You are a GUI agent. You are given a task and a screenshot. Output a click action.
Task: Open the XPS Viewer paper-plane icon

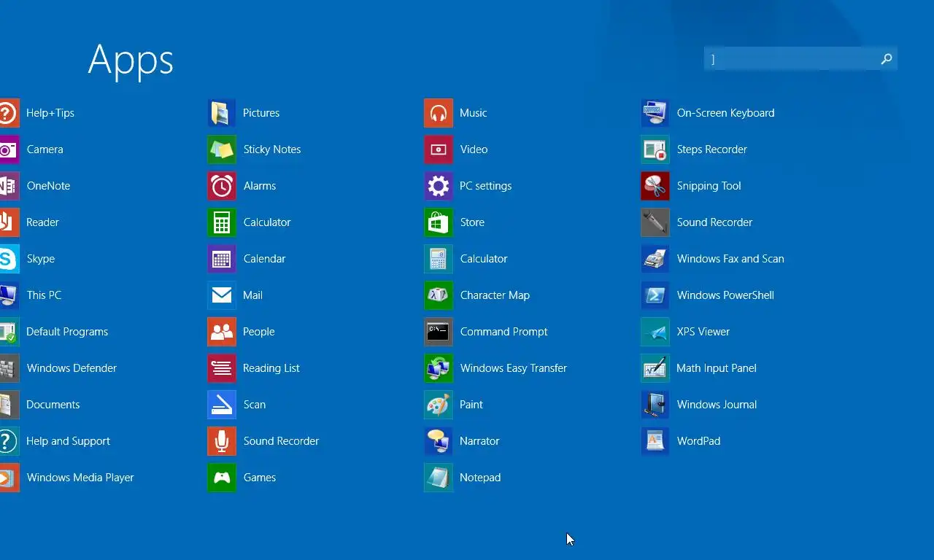[655, 332]
